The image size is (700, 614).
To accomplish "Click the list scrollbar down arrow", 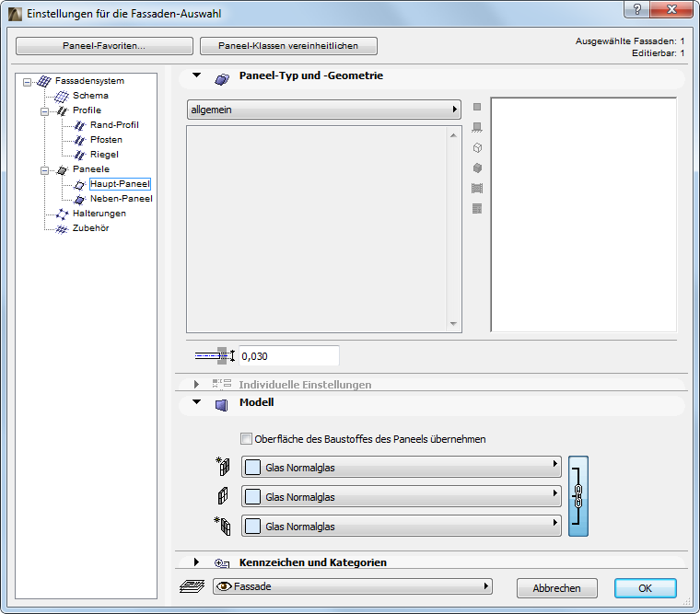I will tap(453, 324).
